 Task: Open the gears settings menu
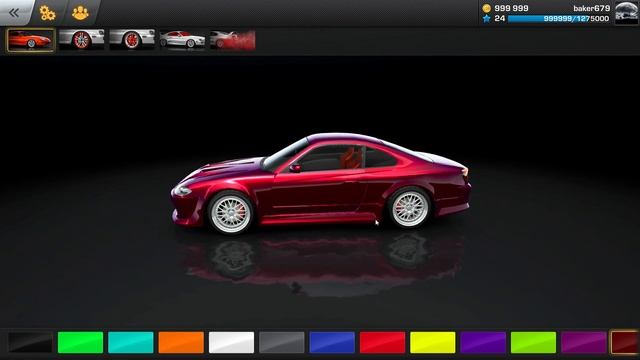47,13
